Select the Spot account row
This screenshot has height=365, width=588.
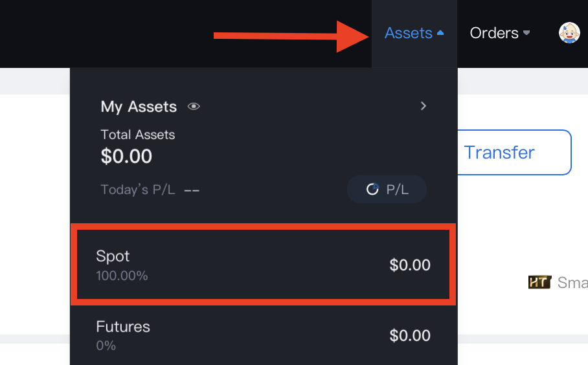pyautogui.click(x=263, y=265)
